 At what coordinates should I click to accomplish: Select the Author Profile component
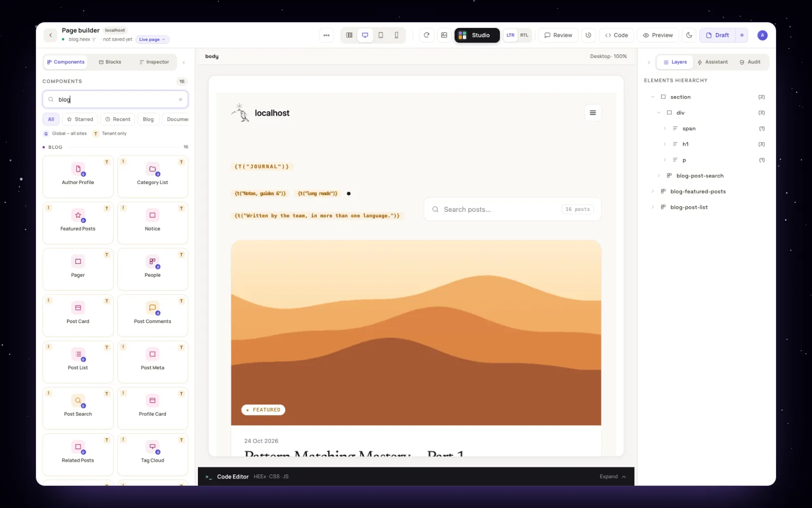78,176
